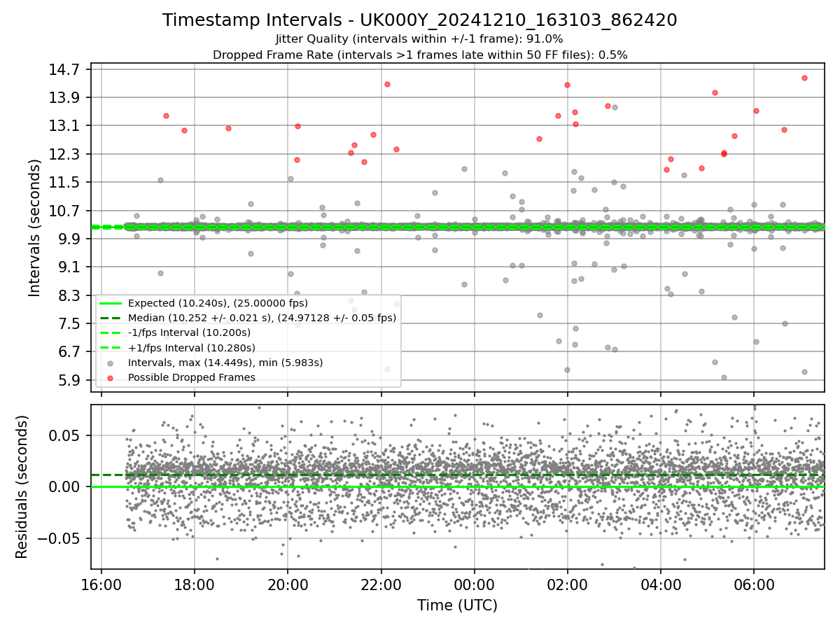Screen dimensions: 840x630
Task: Click the plot title 'Timestamp Intervals - UK000Y_20241210_163103_862420'
Action: (419, 20)
